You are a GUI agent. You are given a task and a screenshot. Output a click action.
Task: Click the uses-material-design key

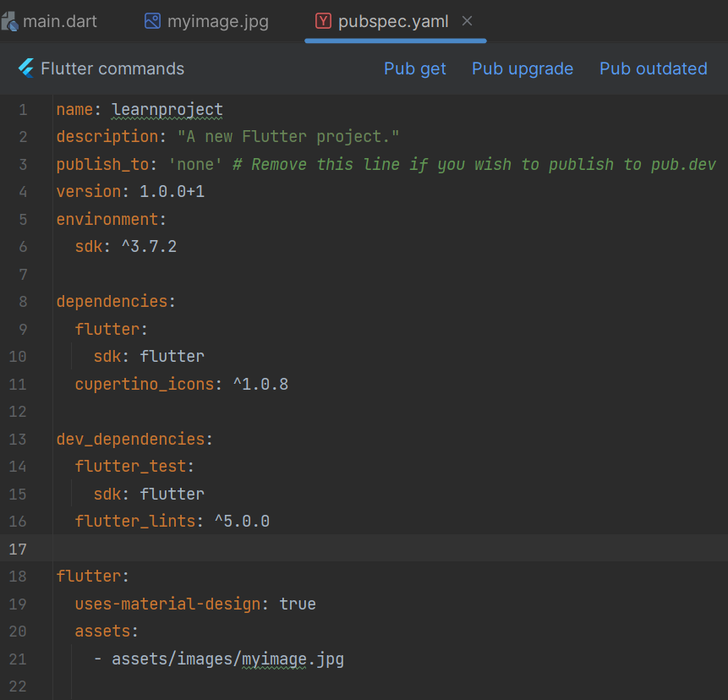[167, 604]
